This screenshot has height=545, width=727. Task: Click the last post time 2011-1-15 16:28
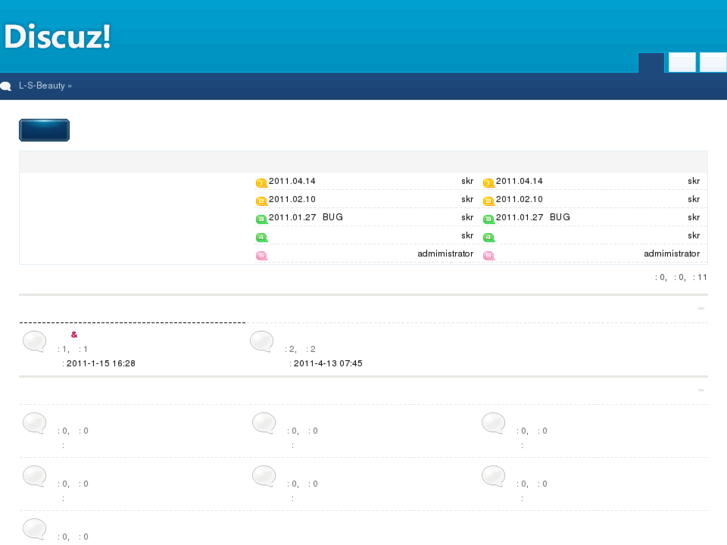pos(101,363)
